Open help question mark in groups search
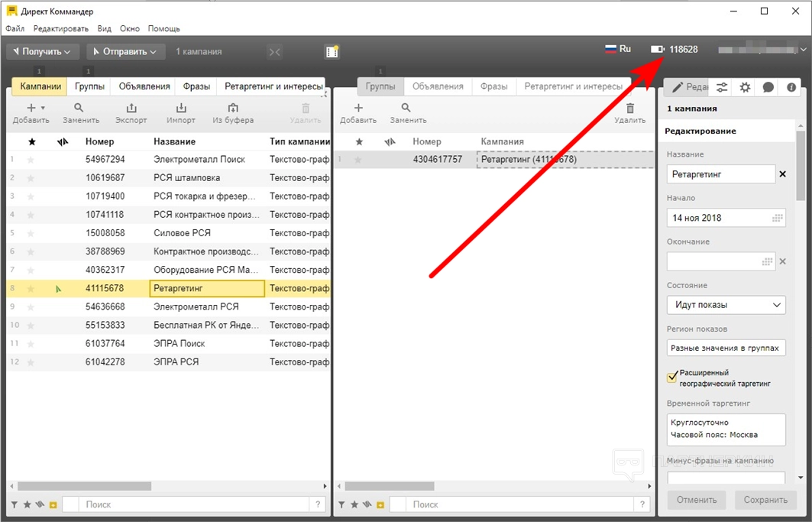 tap(642, 504)
